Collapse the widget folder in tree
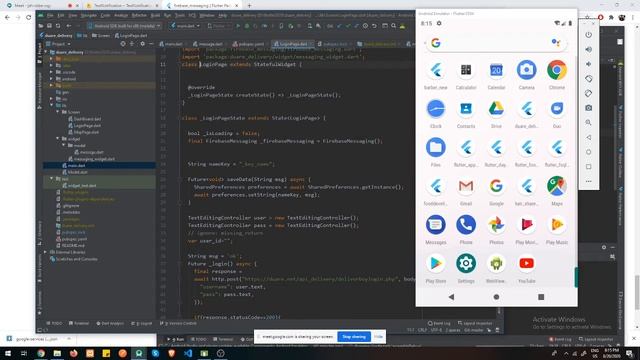Screen dimensions: 640x360 tap(58, 139)
